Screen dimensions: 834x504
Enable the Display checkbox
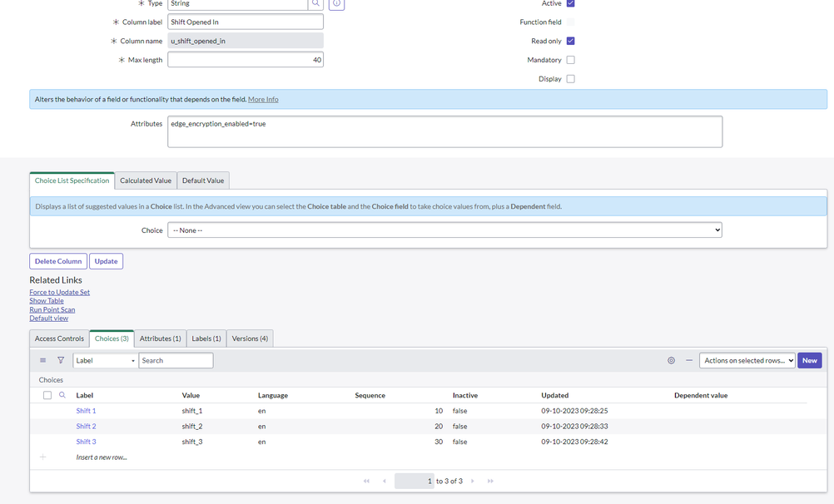point(571,79)
